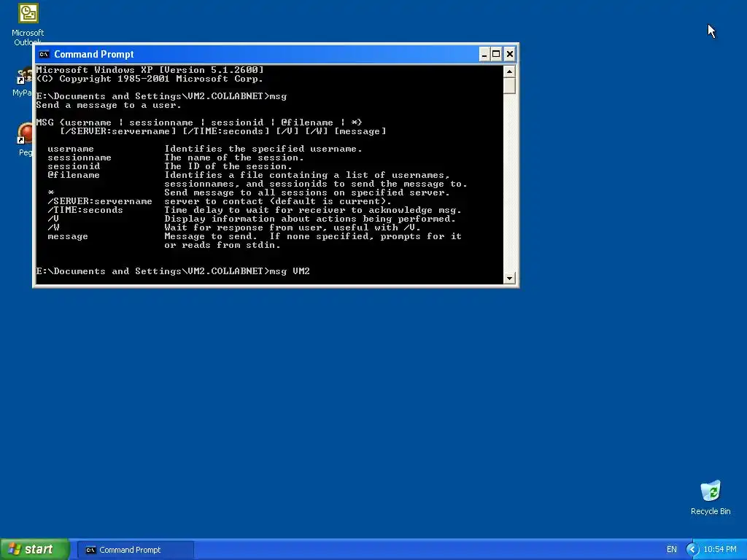Close the Command Prompt window
This screenshot has width=747, height=560.
[x=509, y=54]
